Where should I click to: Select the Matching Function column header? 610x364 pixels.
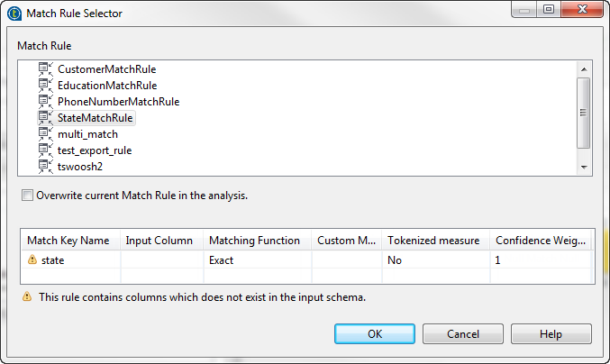coord(255,241)
